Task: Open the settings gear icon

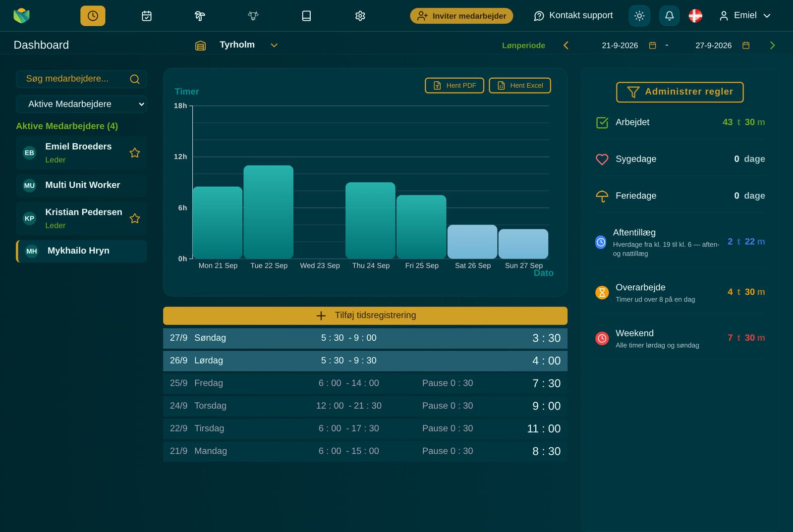Action: coord(360,16)
